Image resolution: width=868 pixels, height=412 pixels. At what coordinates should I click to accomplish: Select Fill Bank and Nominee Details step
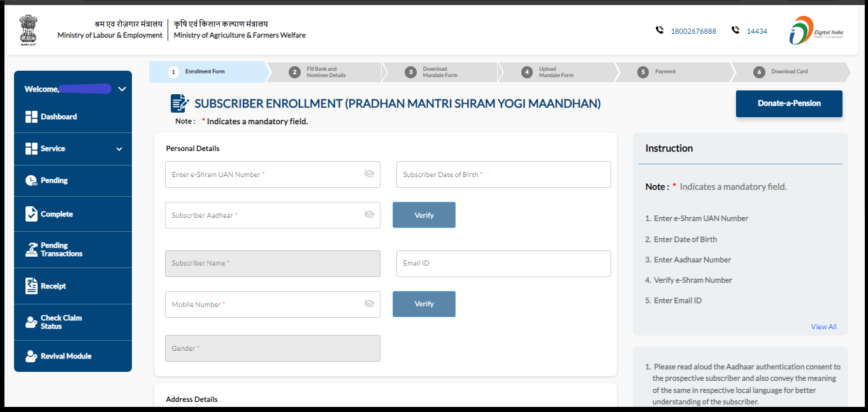[325, 72]
